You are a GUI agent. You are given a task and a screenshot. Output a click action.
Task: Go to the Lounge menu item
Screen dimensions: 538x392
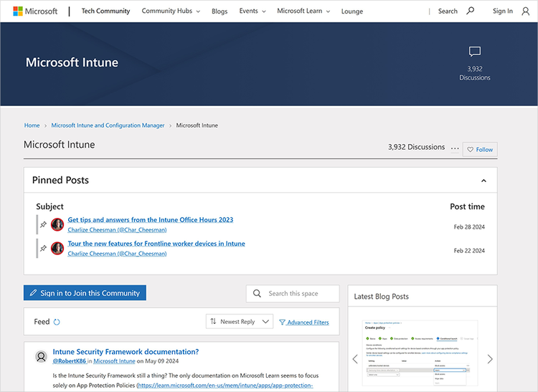click(x=352, y=11)
